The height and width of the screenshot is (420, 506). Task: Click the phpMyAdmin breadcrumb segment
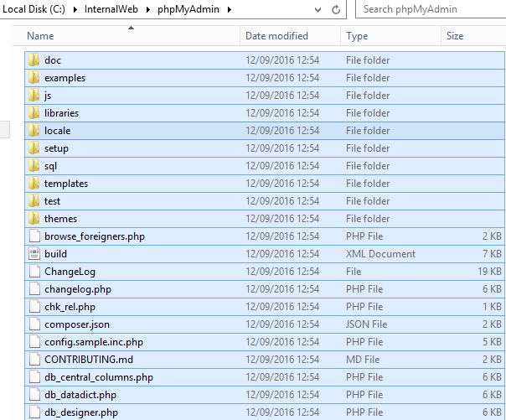pyautogui.click(x=188, y=9)
